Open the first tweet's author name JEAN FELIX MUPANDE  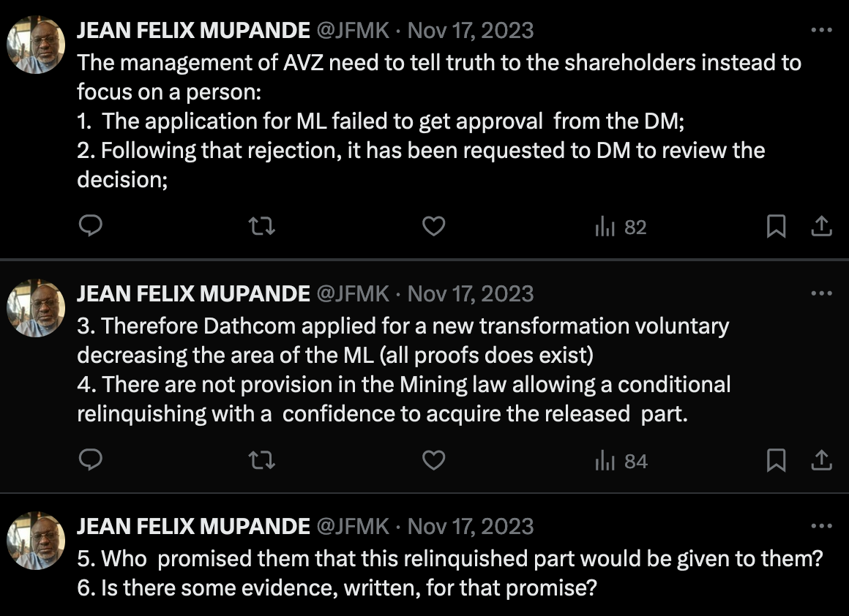point(193,31)
